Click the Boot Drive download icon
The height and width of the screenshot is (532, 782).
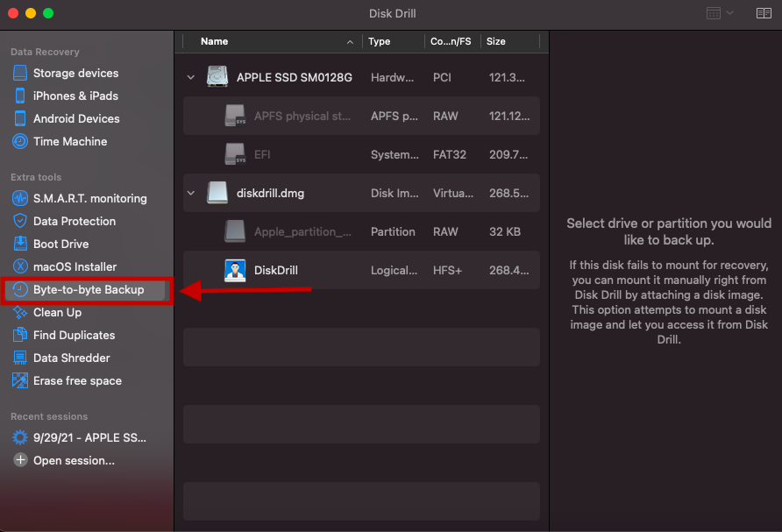coord(20,244)
